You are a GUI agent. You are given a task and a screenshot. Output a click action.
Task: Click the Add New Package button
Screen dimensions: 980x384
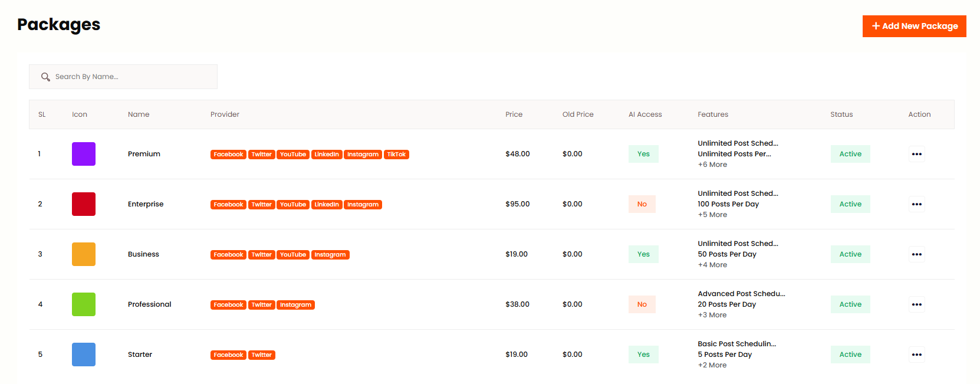tap(914, 26)
